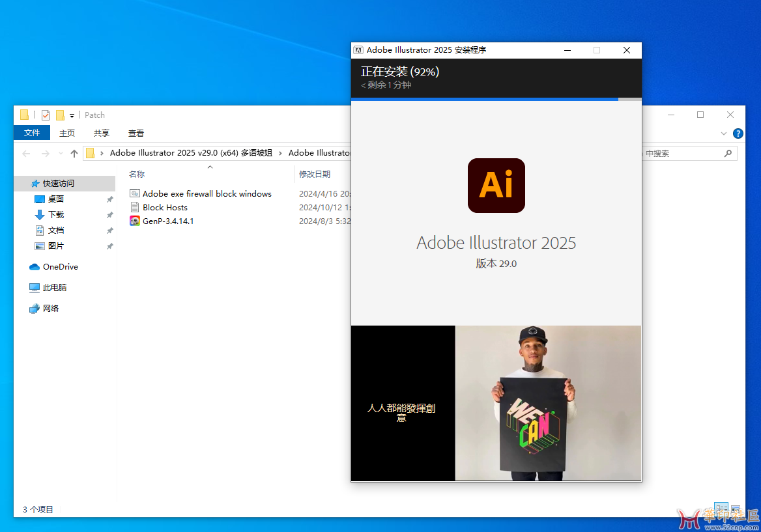This screenshot has width=761, height=532.
Task: Click the installer title bar app icon
Action: [x=358, y=50]
